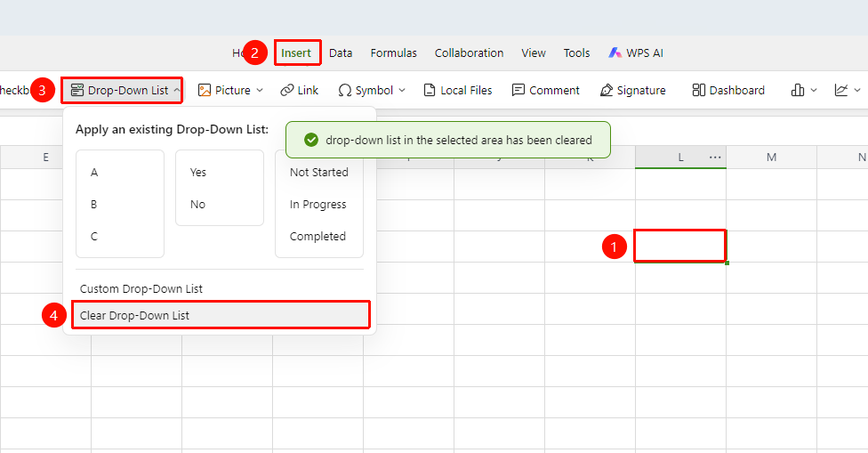Expand the Symbol dropdown arrow
Image resolution: width=868 pixels, height=453 pixels.
pyautogui.click(x=402, y=90)
